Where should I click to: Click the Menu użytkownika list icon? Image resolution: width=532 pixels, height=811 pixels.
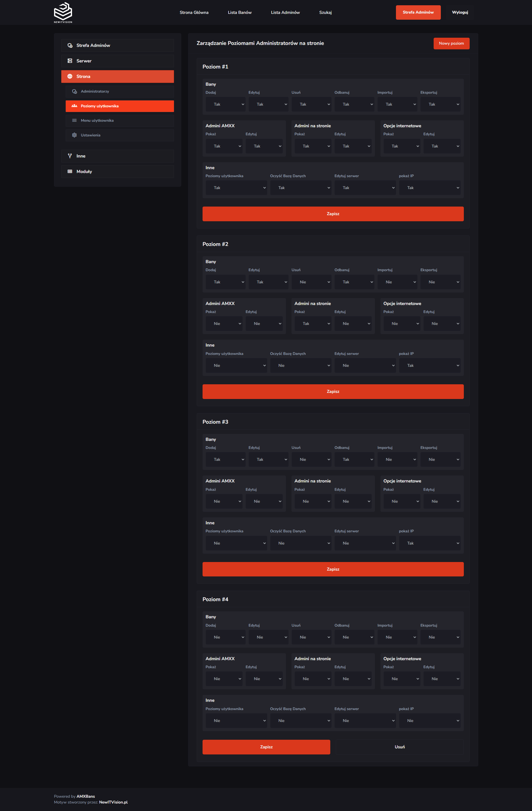pos(74,120)
